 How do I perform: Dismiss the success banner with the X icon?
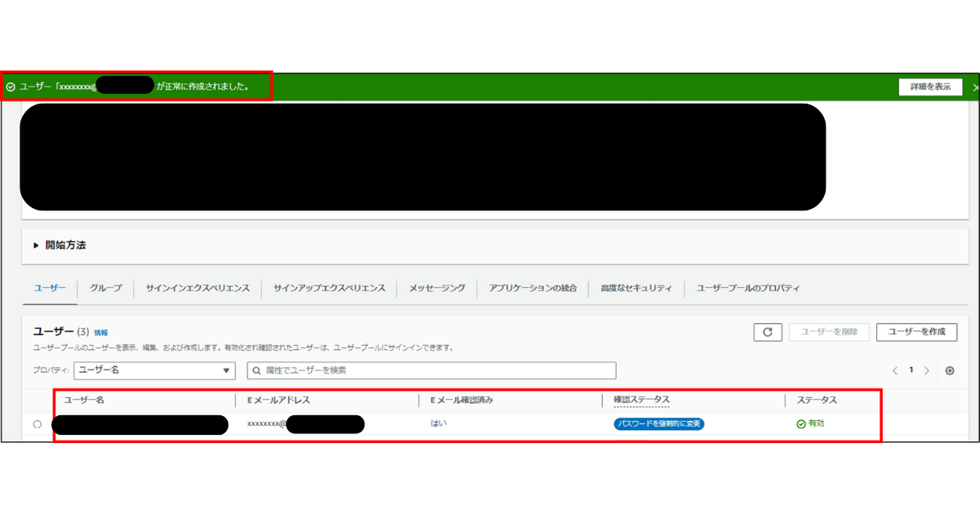pyautogui.click(x=974, y=86)
